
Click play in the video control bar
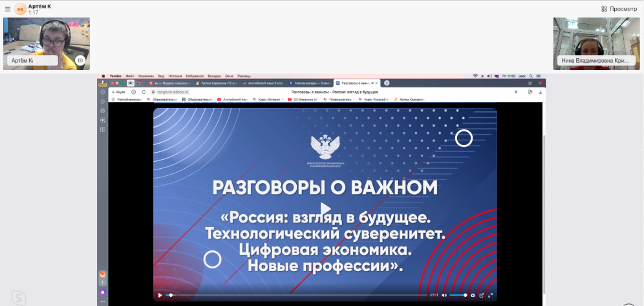pos(160,295)
